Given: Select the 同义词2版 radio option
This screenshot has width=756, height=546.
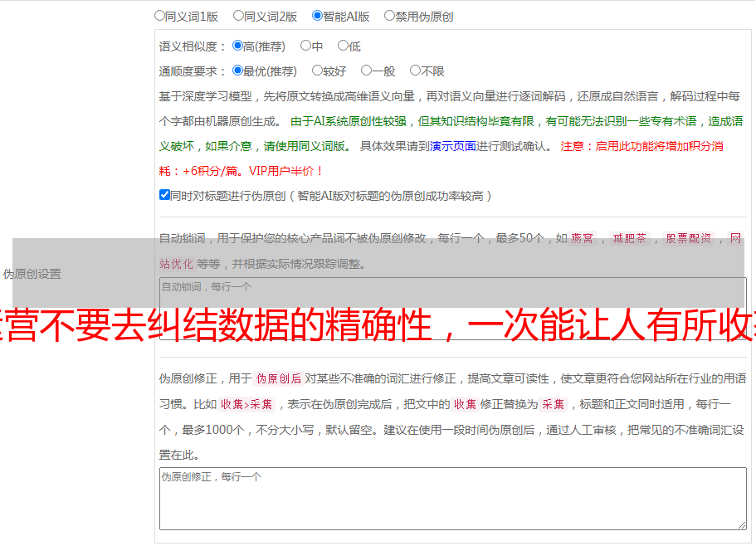Looking at the screenshot, I should point(238,16).
